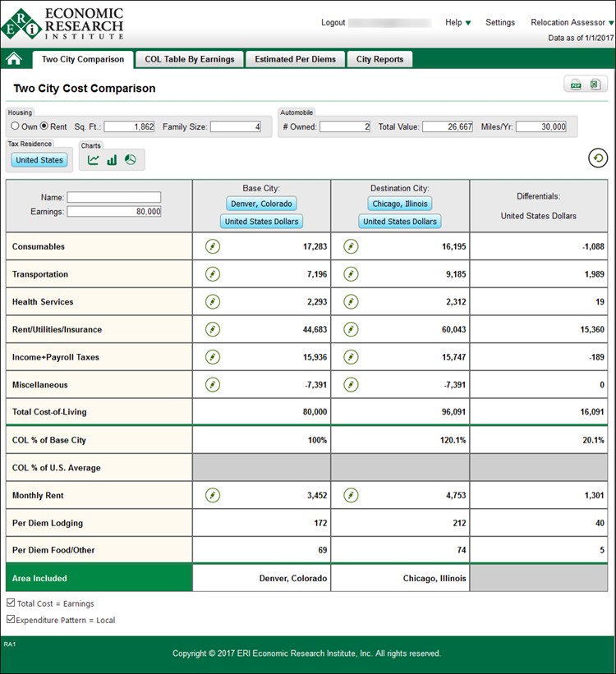Open Denver, Colorado base city selector
The height and width of the screenshot is (674, 616).
coord(261,204)
